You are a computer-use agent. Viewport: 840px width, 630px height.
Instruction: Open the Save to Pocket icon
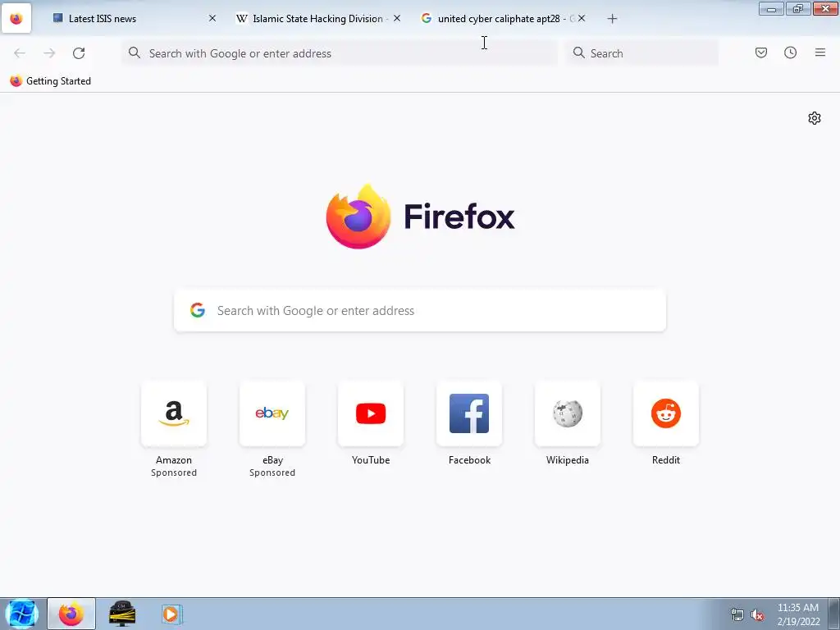pos(761,52)
